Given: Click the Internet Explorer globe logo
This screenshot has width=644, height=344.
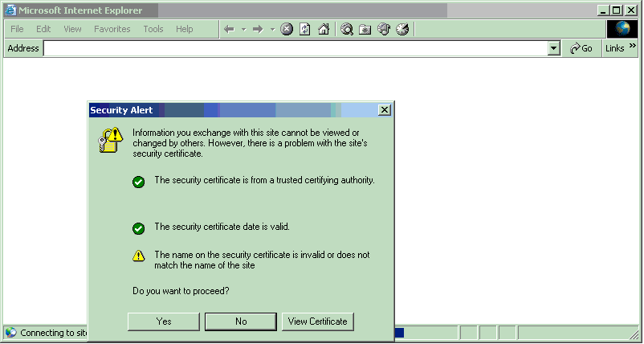Looking at the screenshot, I should pyautogui.click(x=622, y=29).
